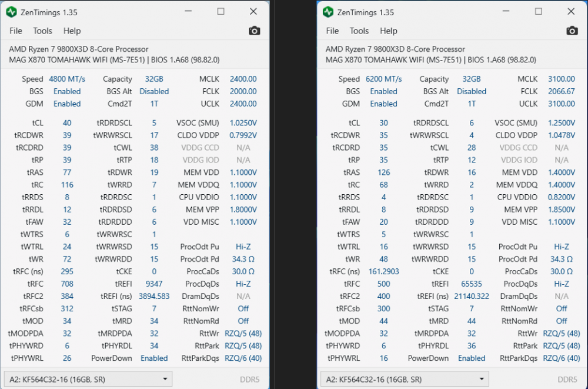Expand the A2 memory module dropdown in right window
The height and width of the screenshot is (389, 588).
coord(404,379)
